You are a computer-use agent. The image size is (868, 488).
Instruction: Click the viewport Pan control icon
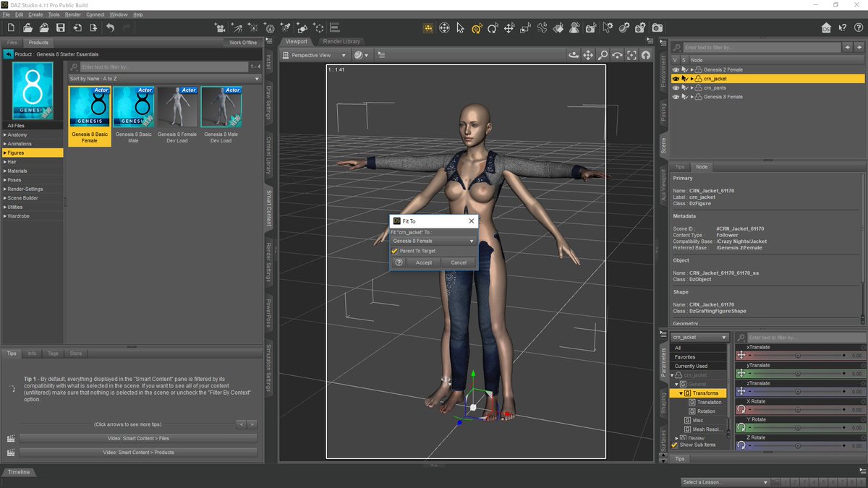pos(588,55)
